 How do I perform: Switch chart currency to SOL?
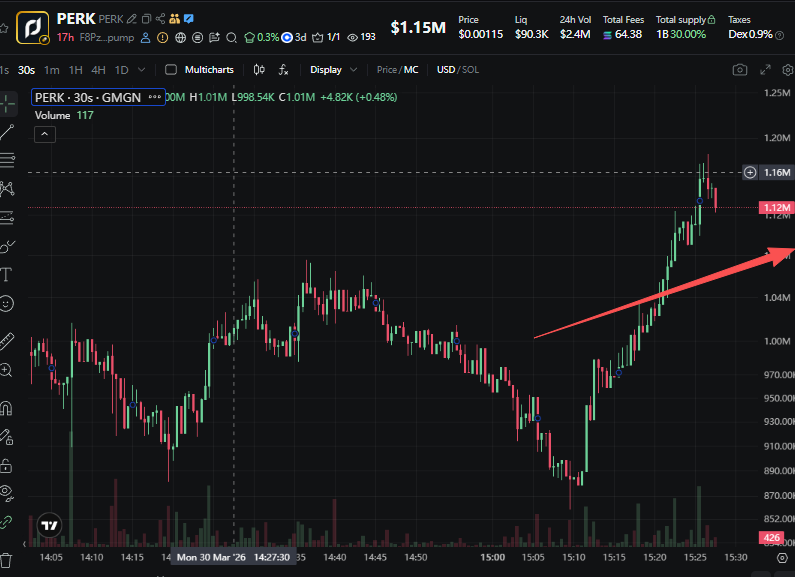[x=470, y=70]
